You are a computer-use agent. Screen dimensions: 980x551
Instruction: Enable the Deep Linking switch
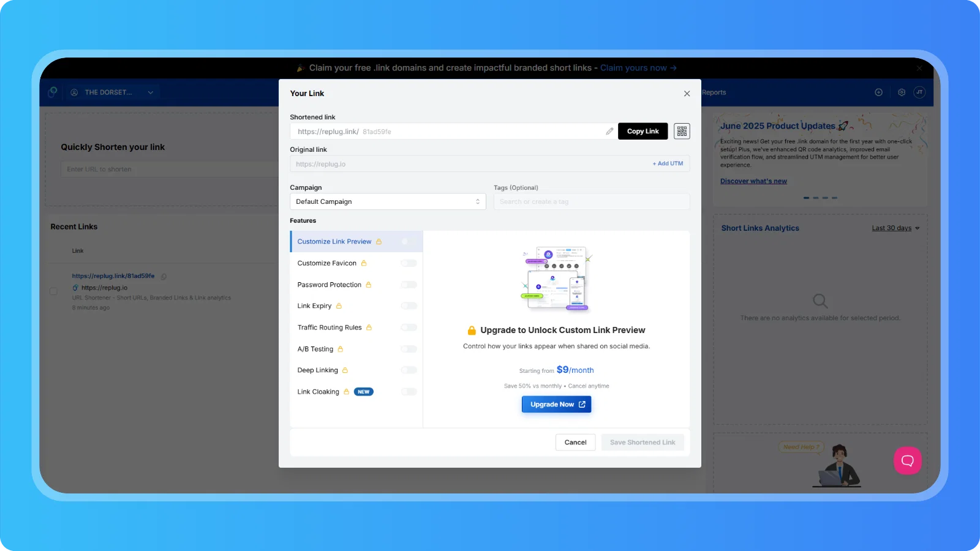[409, 370]
